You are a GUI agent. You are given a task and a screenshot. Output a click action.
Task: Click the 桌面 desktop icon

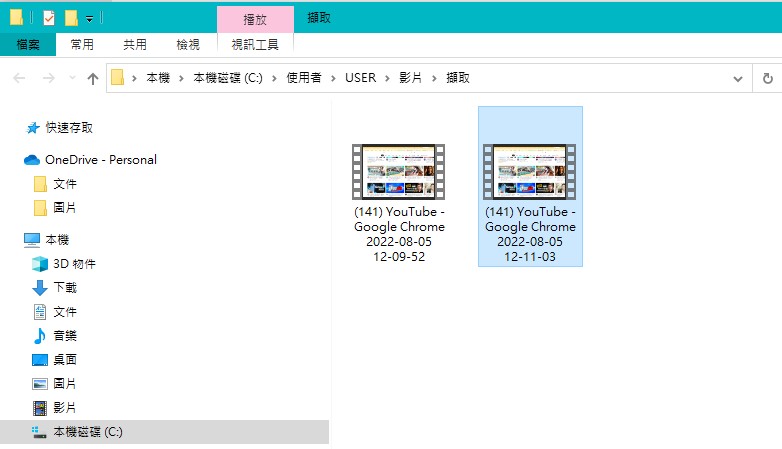(40, 360)
